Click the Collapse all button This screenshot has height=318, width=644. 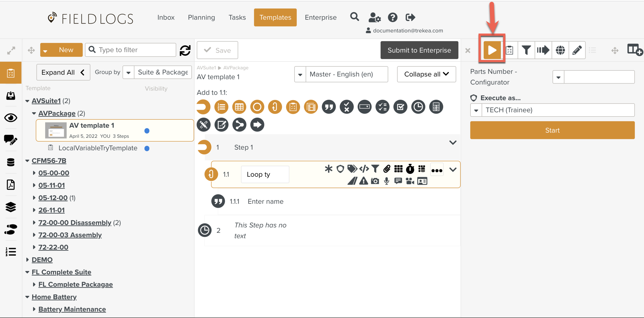tap(426, 74)
